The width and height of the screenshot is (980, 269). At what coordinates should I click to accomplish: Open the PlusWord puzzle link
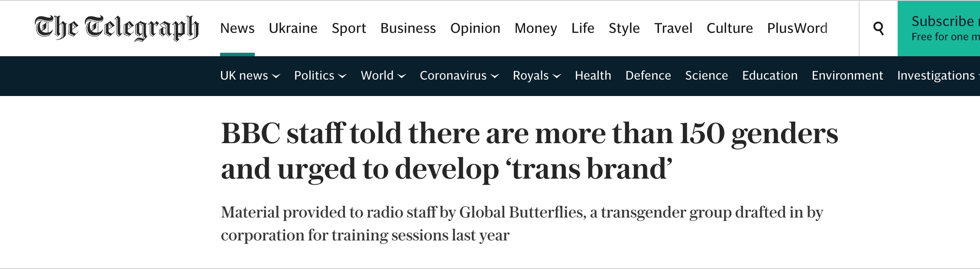797,28
